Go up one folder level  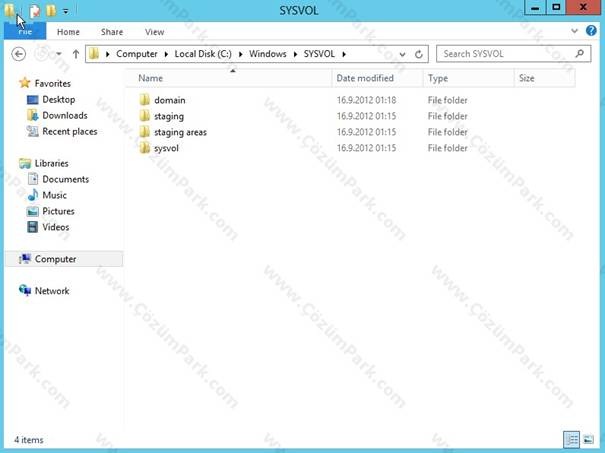(x=76, y=54)
